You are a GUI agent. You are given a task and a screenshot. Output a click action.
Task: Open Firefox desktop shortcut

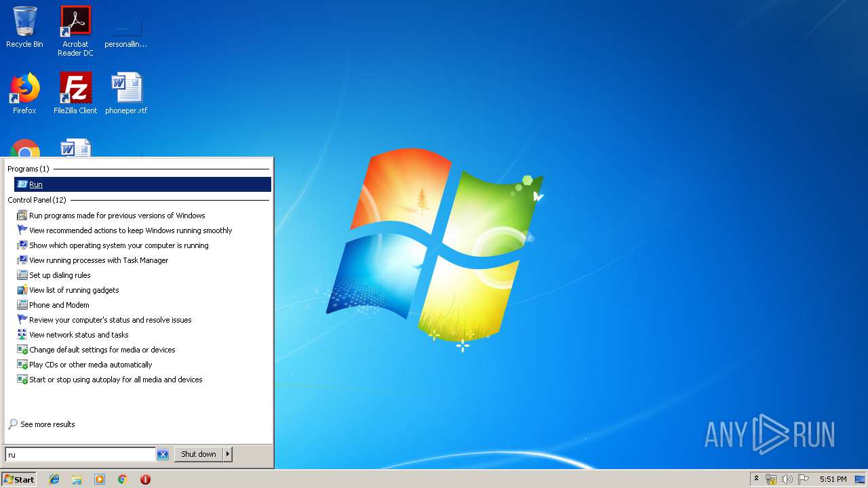24,94
